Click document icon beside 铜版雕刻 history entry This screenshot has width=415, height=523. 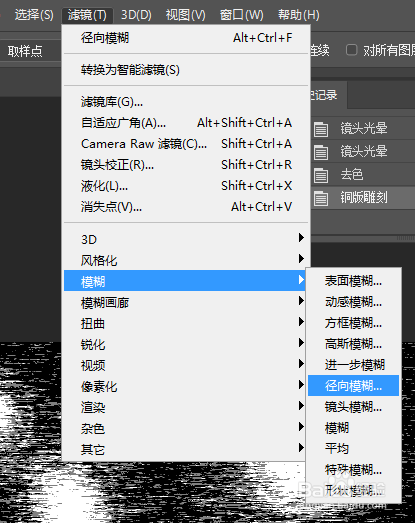(x=321, y=198)
